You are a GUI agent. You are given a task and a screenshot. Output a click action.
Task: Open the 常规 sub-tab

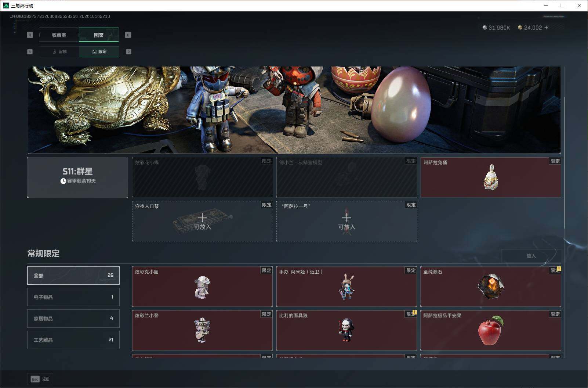point(59,52)
